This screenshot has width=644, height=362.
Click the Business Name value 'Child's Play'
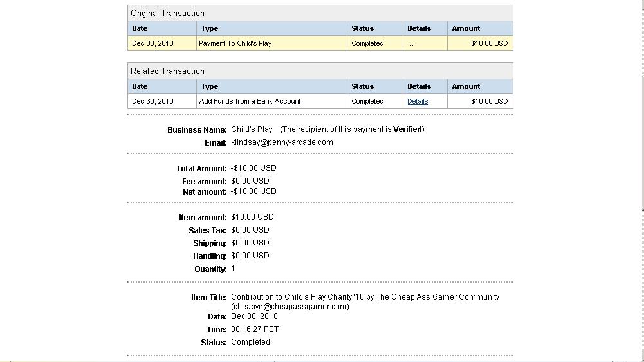[x=252, y=129]
